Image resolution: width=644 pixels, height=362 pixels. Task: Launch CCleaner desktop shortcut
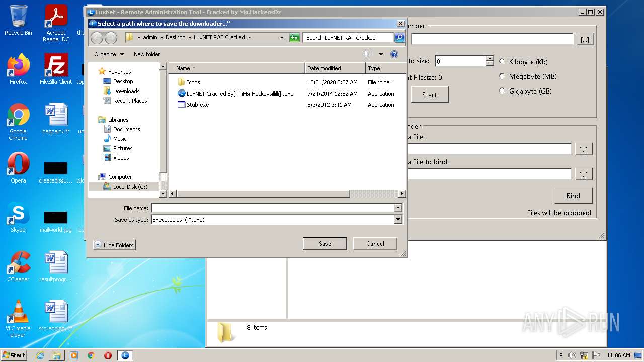tap(18, 266)
